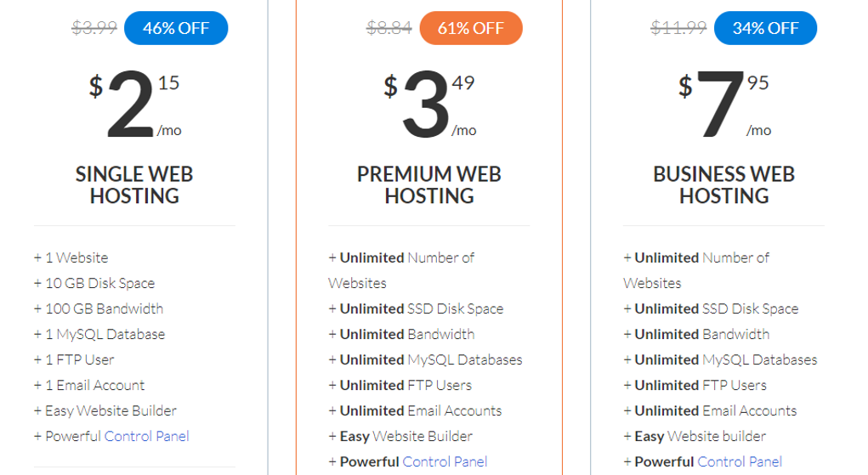Click the $3.49 per month price

[429, 105]
